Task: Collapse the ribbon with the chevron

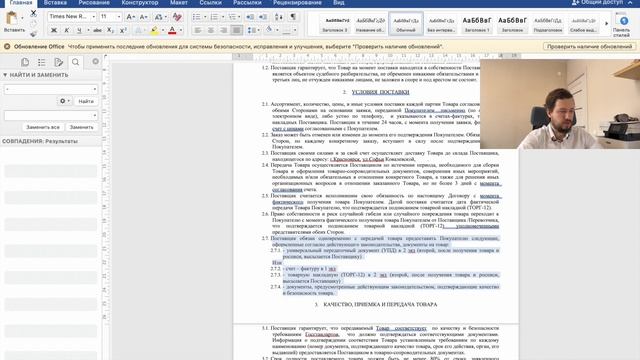Action: [x=631, y=2]
